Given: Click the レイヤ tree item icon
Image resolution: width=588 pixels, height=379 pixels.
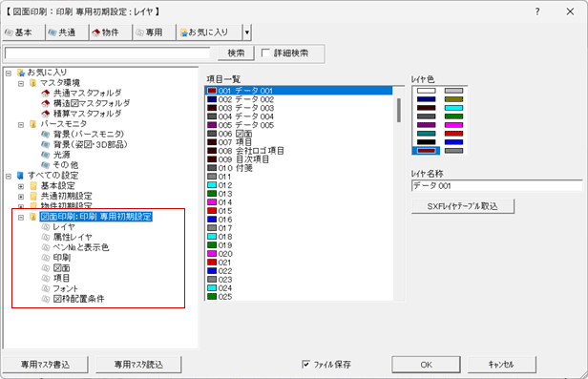Looking at the screenshot, I should tap(46, 227).
